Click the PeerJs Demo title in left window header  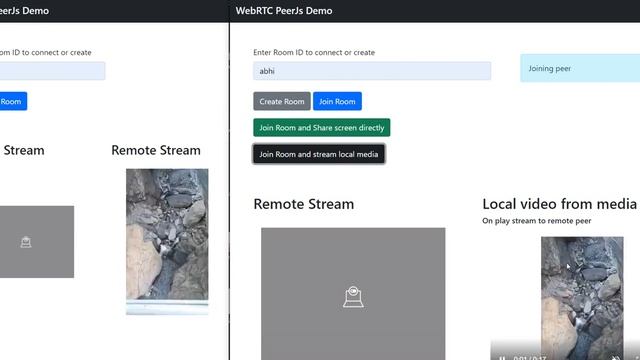click(x=24, y=11)
